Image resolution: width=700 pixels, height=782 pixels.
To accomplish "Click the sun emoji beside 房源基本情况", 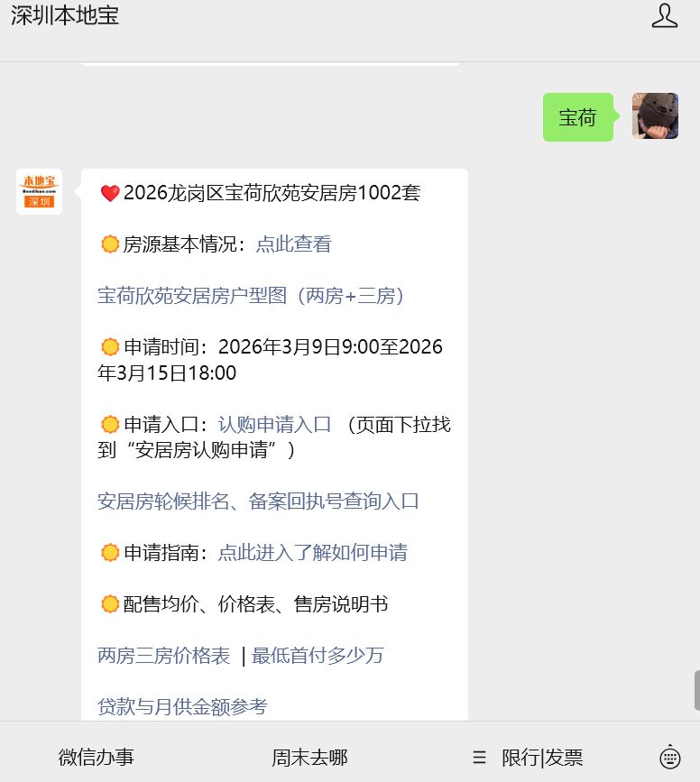I will coord(110,244).
